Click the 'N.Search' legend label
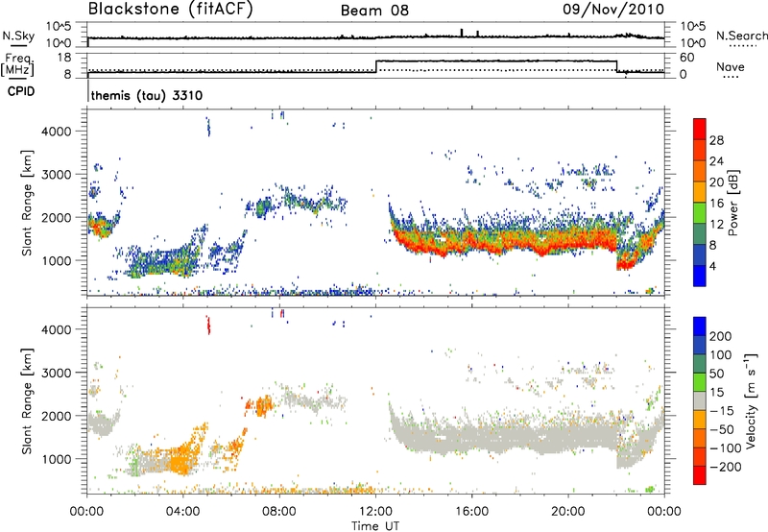This screenshot has width=768, height=532. click(741, 36)
